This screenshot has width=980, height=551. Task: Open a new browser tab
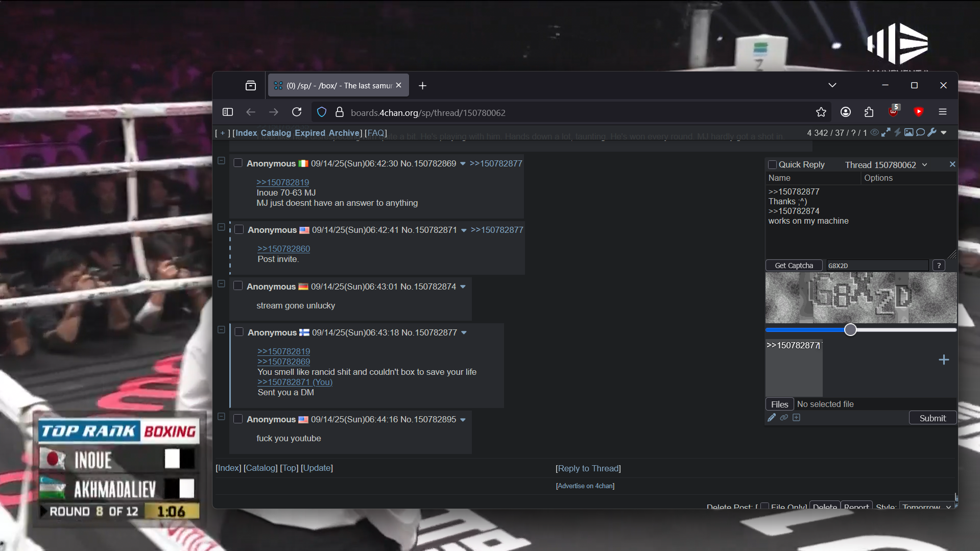422,86
